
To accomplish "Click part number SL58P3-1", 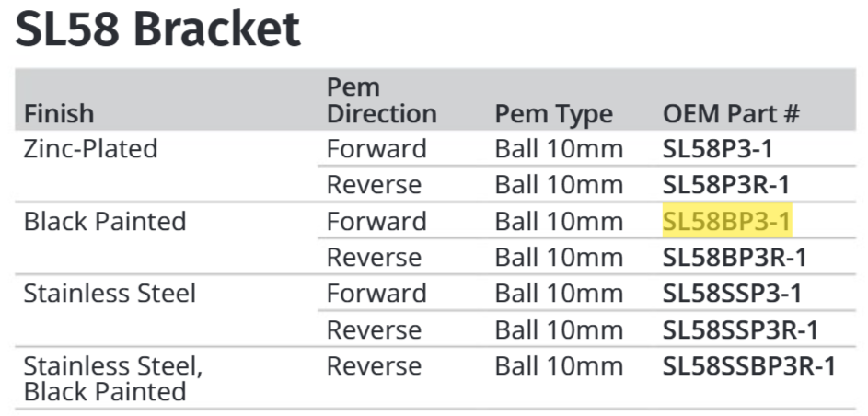I will [x=717, y=149].
